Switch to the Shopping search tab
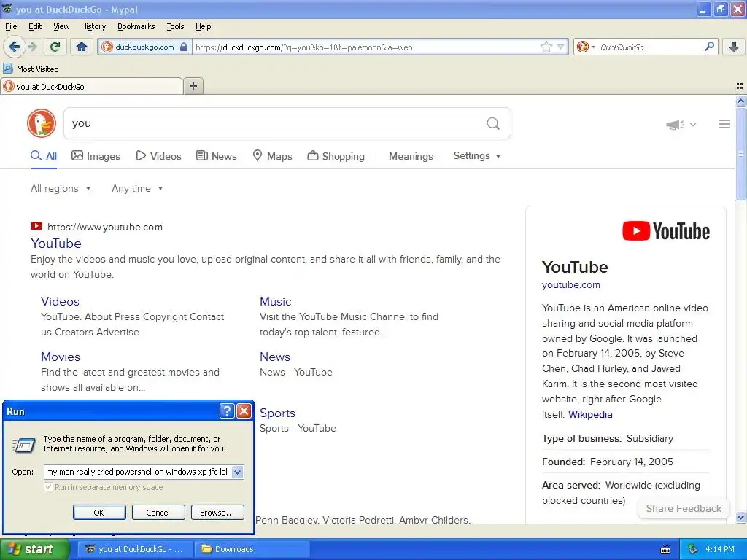 pos(336,156)
